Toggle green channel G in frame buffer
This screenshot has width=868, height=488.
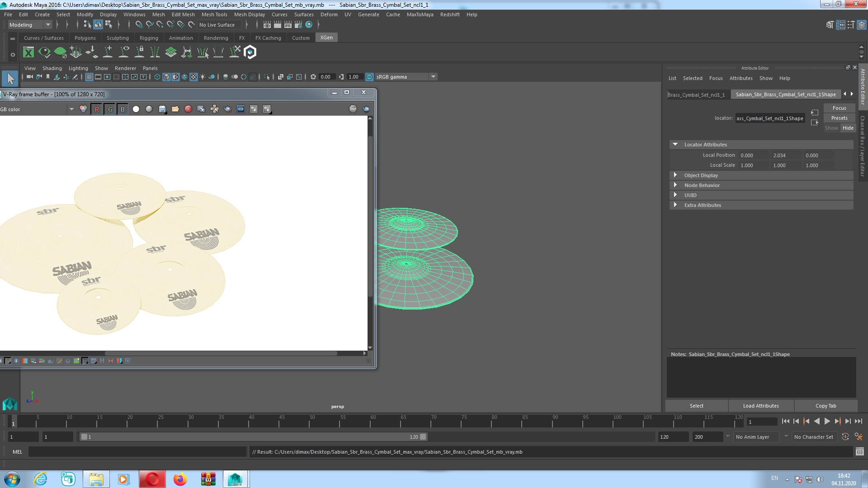[x=110, y=109]
